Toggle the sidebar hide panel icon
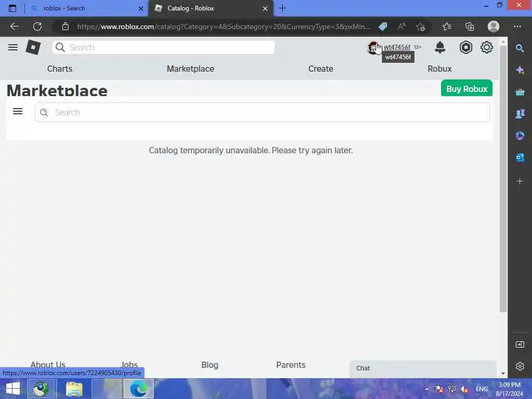This screenshot has width=532, height=399. pyautogui.click(x=520, y=344)
